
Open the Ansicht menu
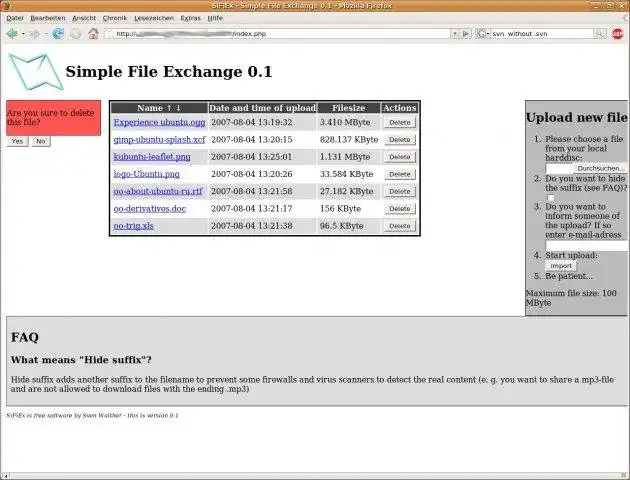click(84, 18)
